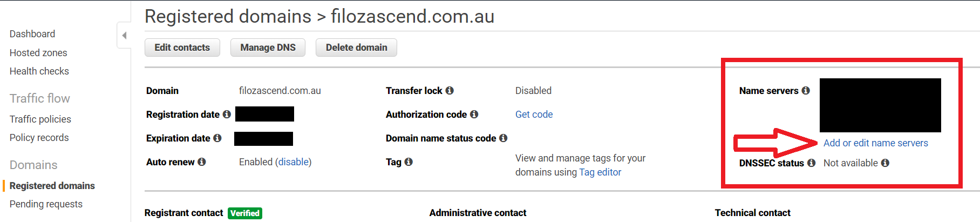Viewport: 980px width, 222px height.
Task: Click info icon beside Registration date
Action: pos(227,115)
